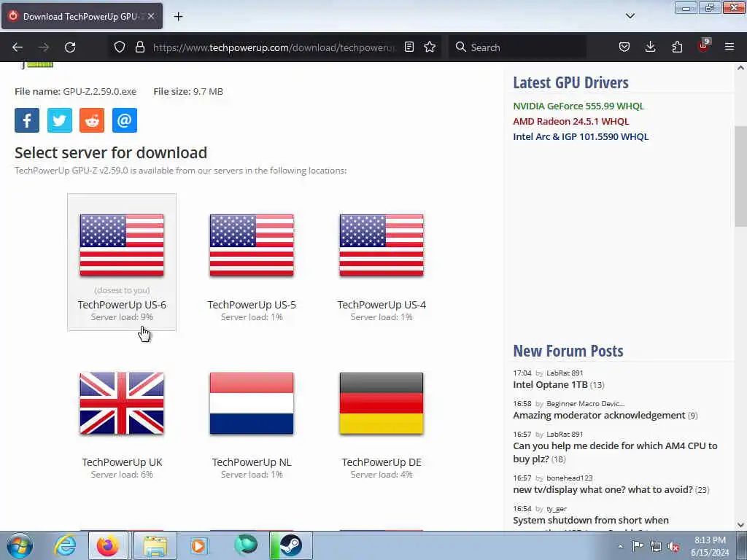
Task: Share the page on Facebook
Action: tap(27, 120)
